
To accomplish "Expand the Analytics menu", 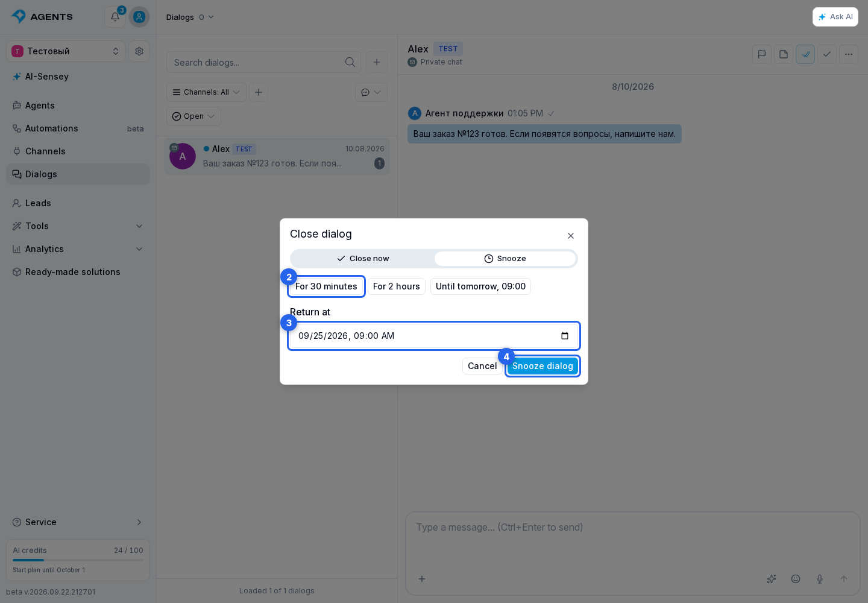I will (x=78, y=249).
